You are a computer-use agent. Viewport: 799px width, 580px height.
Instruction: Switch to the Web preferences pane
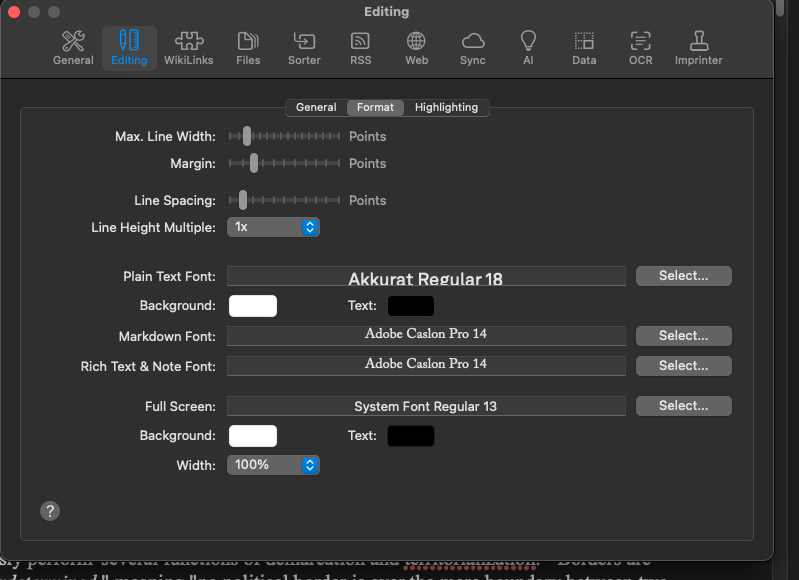(416, 47)
